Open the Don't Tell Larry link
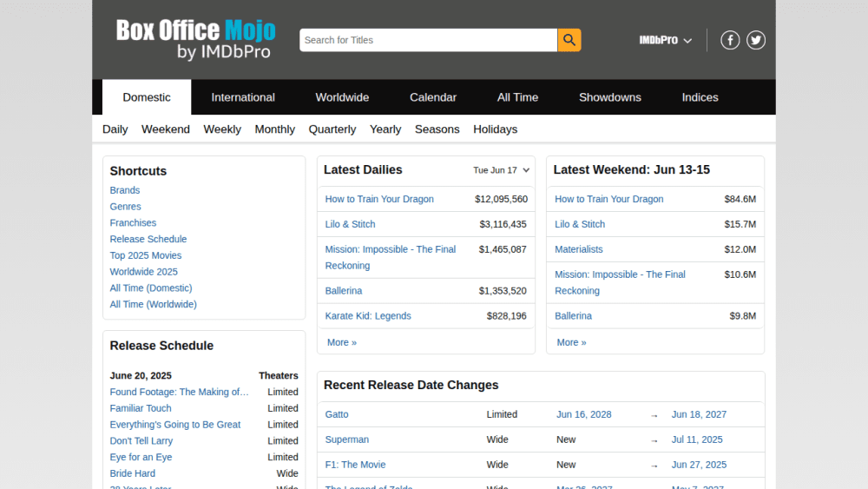The height and width of the screenshot is (489, 868). coord(141,441)
